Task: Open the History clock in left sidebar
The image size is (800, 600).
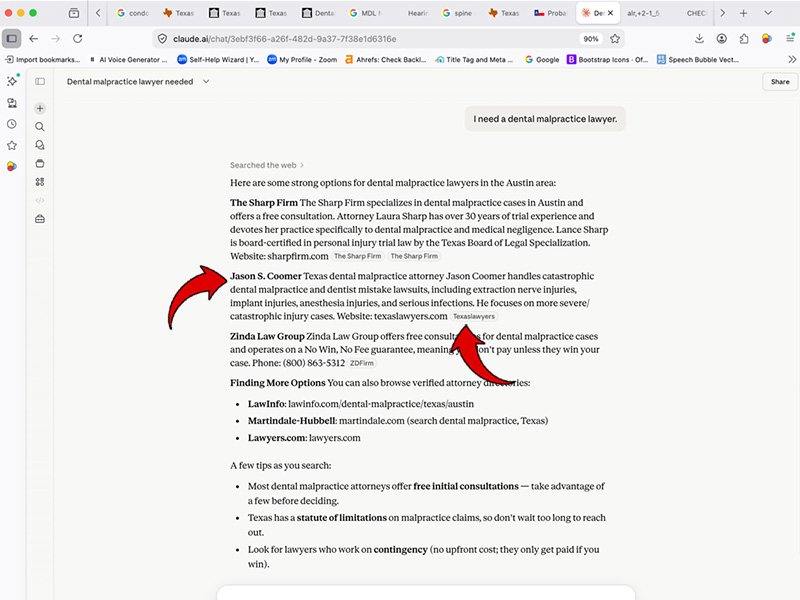Action: 12,124
